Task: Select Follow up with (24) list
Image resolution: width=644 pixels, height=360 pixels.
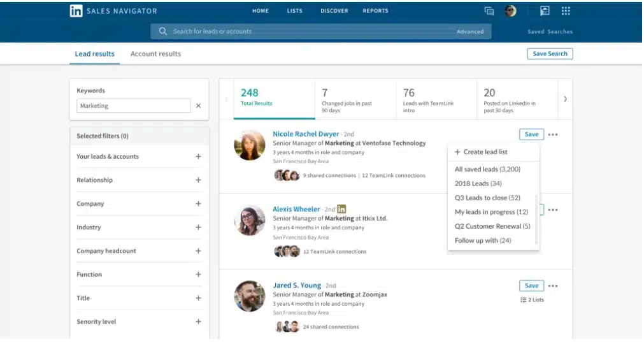Action: point(483,240)
